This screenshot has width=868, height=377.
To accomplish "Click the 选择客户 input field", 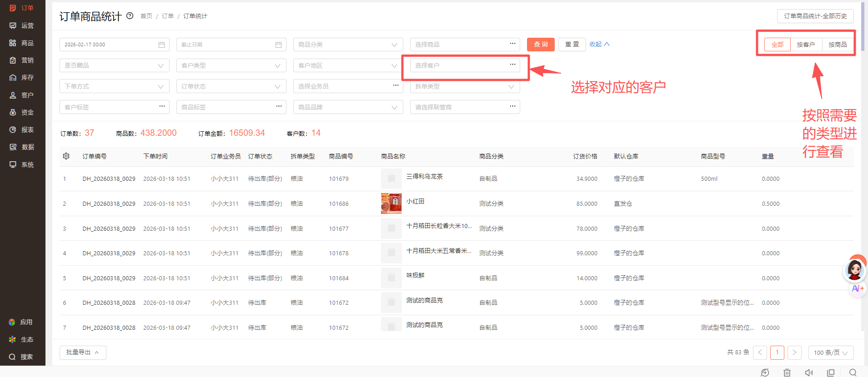I will 465,65.
